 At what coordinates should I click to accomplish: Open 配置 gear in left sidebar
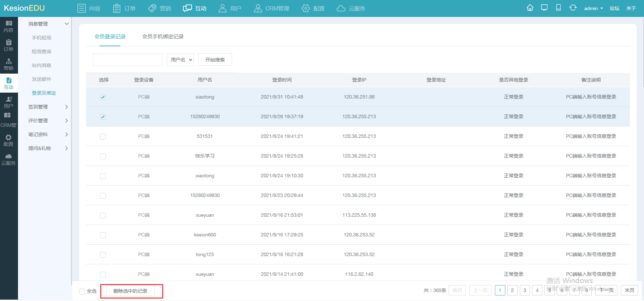click(9, 140)
